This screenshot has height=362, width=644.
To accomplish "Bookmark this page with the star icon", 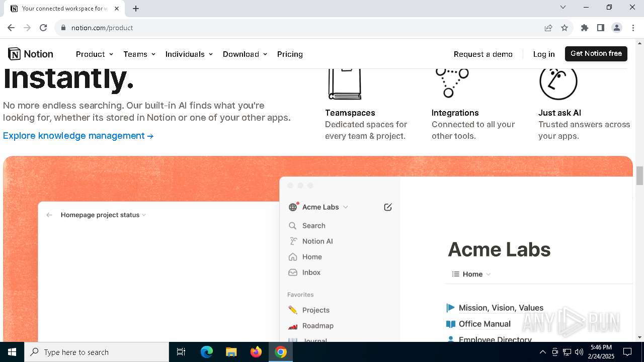I will click(x=565, y=28).
